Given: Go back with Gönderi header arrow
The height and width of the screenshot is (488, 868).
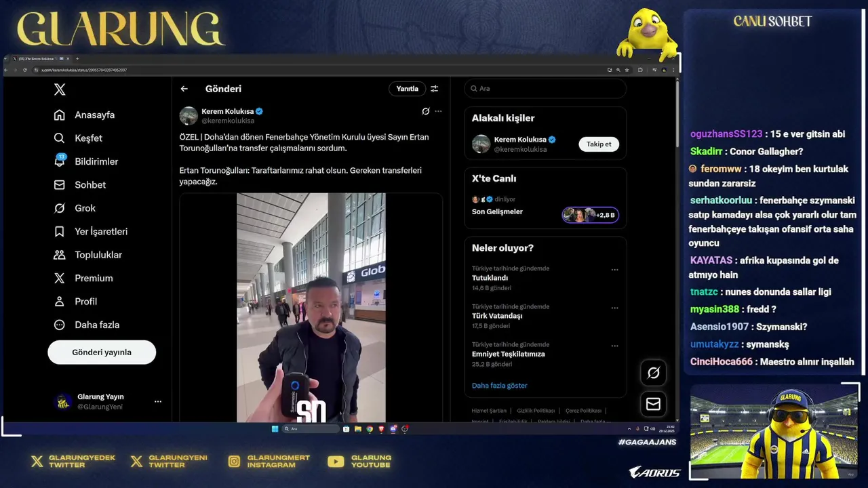Looking at the screenshot, I should (x=184, y=89).
